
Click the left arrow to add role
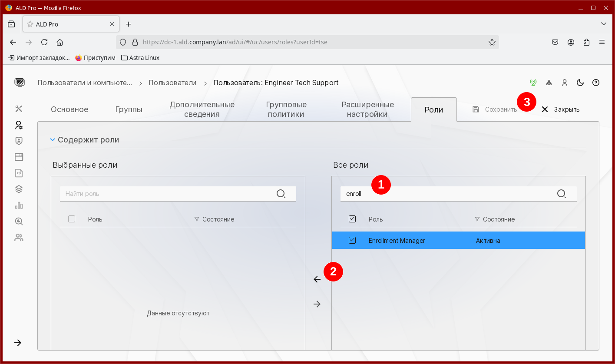point(317,279)
